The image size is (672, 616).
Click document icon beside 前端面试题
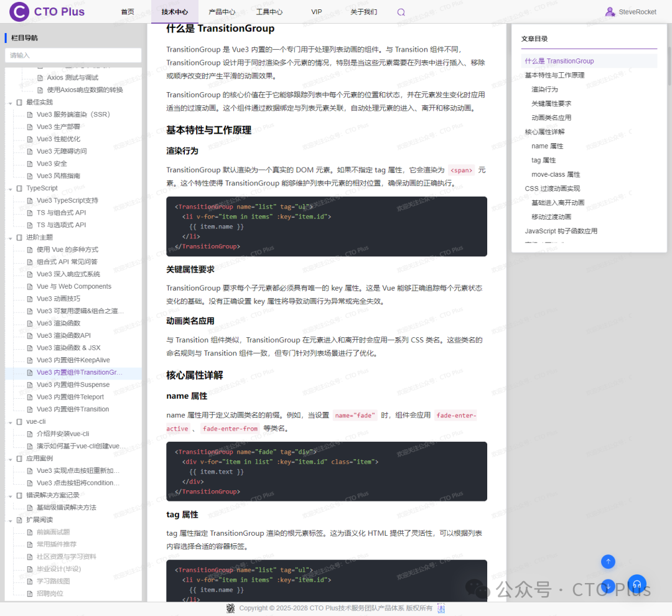click(30, 533)
